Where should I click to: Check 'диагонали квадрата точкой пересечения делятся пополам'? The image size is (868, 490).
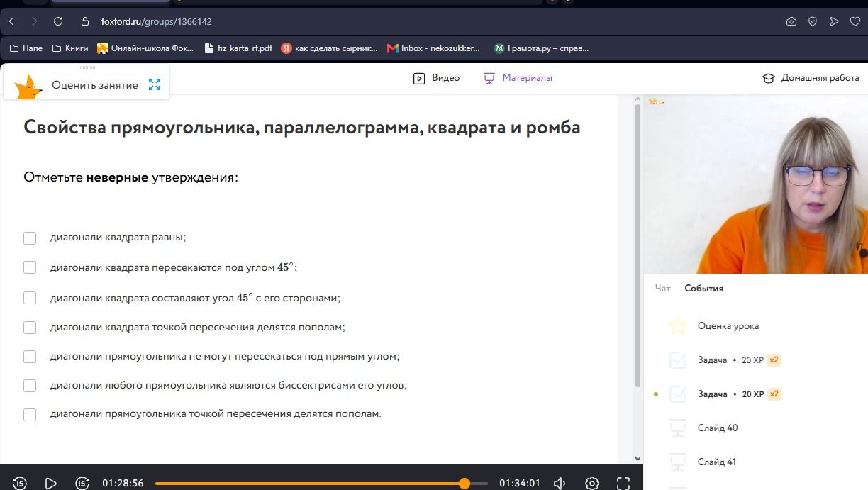tap(30, 328)
